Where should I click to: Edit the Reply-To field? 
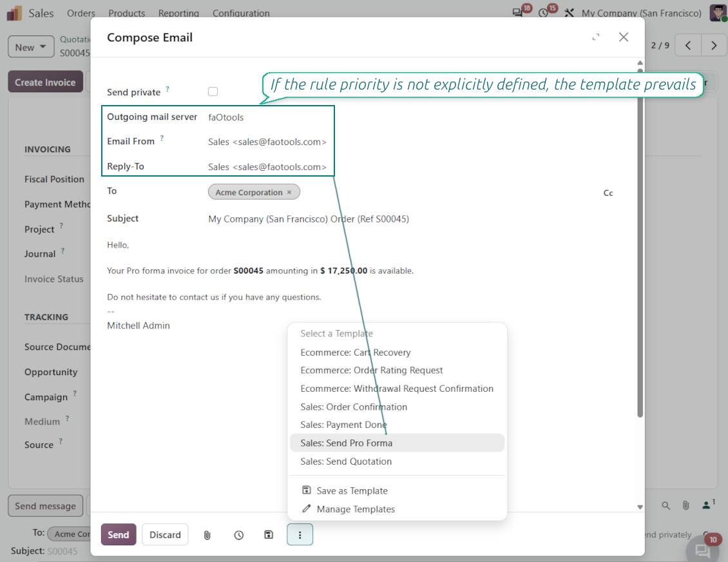coord(267,167)
